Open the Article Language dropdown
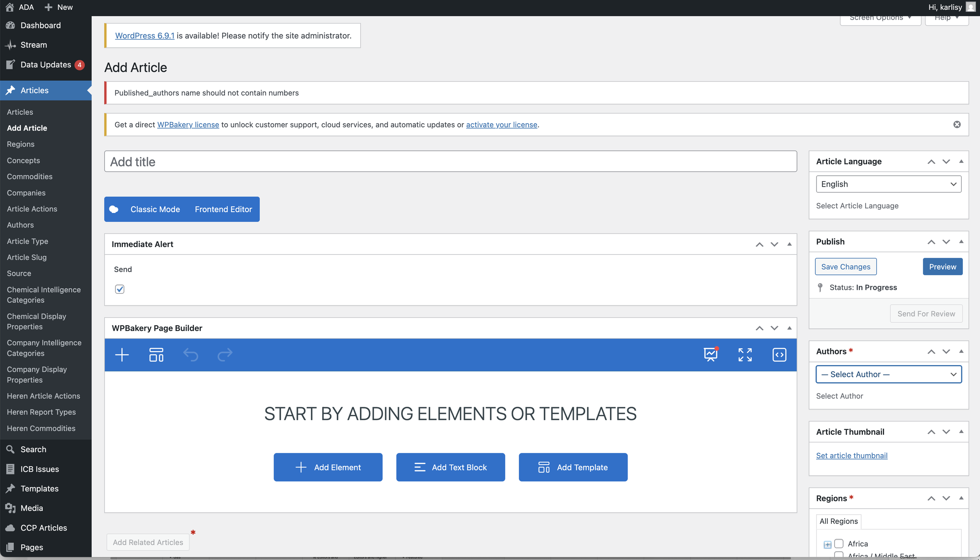 (888, 184)
